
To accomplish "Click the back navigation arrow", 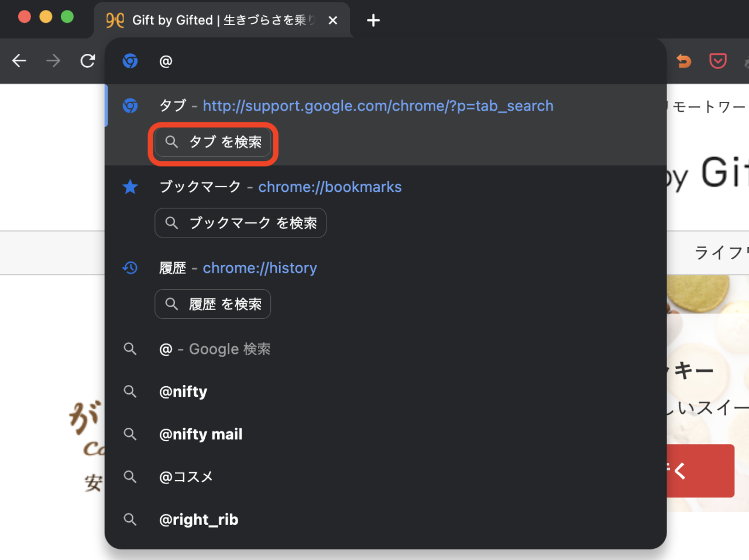I will coord(19,61).
